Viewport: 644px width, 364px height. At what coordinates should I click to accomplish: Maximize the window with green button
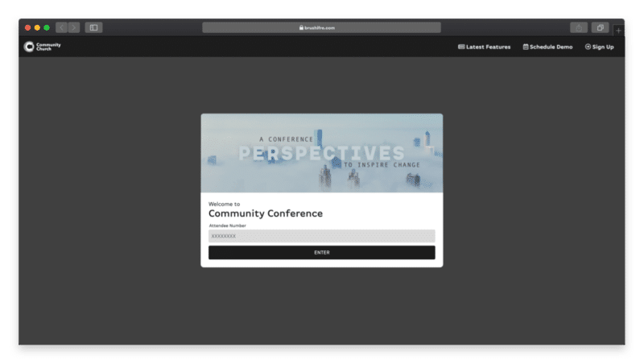tap(47, 27)
